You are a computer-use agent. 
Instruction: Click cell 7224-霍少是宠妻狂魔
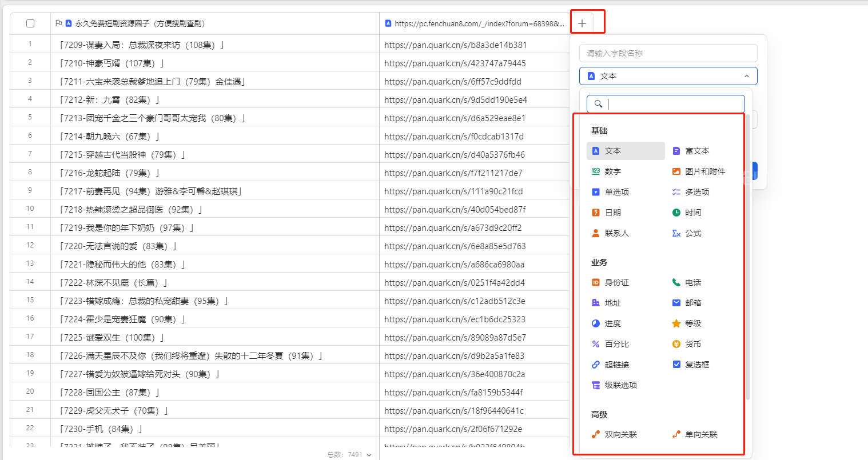[215, 319]
